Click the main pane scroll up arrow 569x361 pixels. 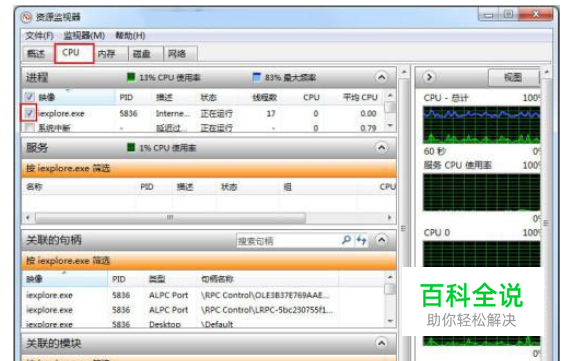[404, 72]
